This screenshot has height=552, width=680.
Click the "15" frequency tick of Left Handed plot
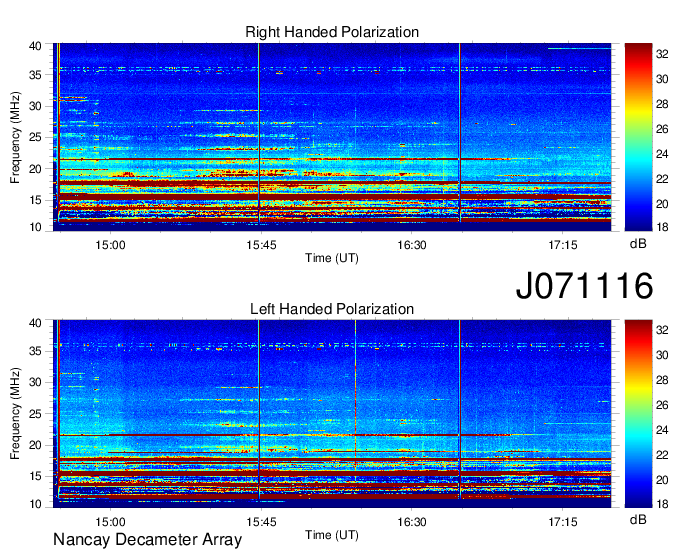click(35, 476)
